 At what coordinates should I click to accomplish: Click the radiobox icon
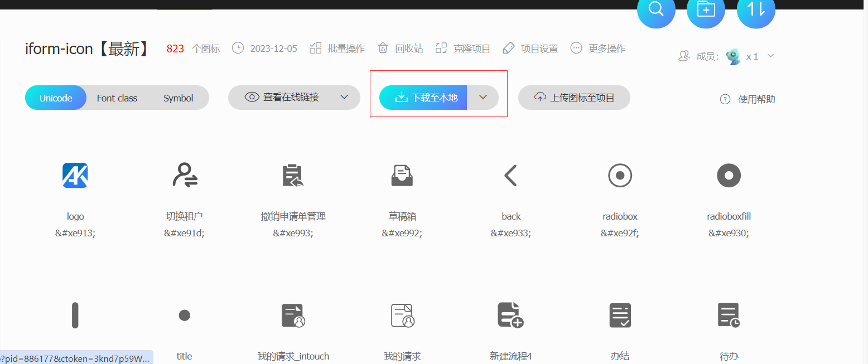pos(620,176)
